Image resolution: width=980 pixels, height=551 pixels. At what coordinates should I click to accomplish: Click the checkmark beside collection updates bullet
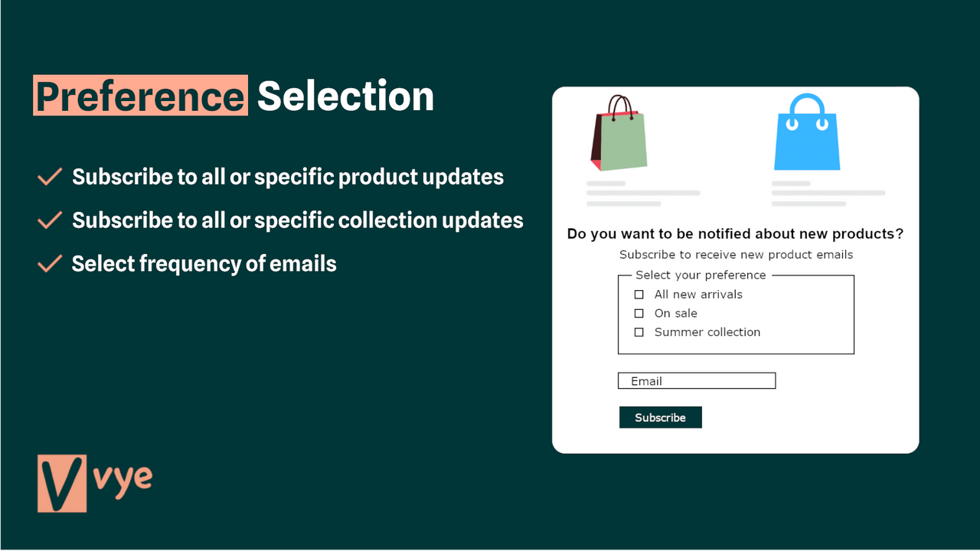(x=48, y=220)
